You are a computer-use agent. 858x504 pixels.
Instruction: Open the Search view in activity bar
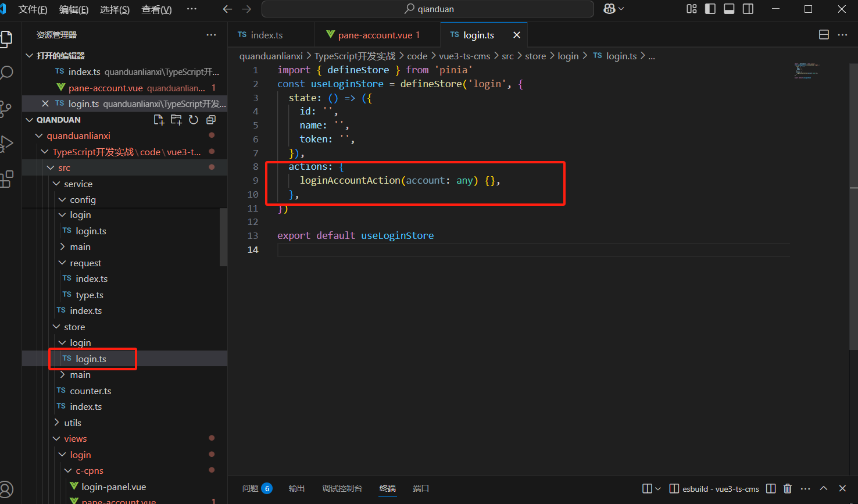point(6,73)
